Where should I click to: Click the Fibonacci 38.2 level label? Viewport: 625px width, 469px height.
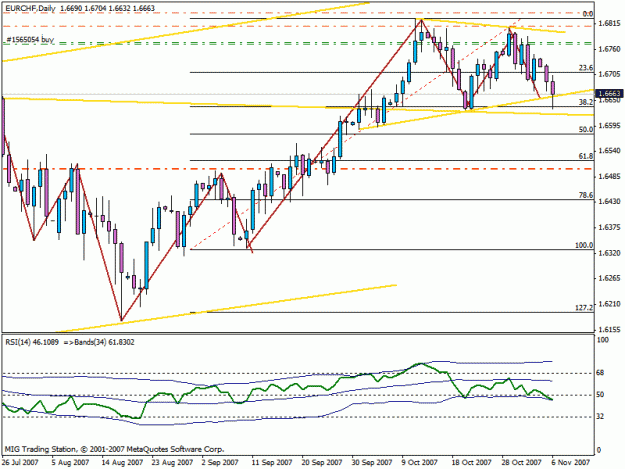point(586,102)
